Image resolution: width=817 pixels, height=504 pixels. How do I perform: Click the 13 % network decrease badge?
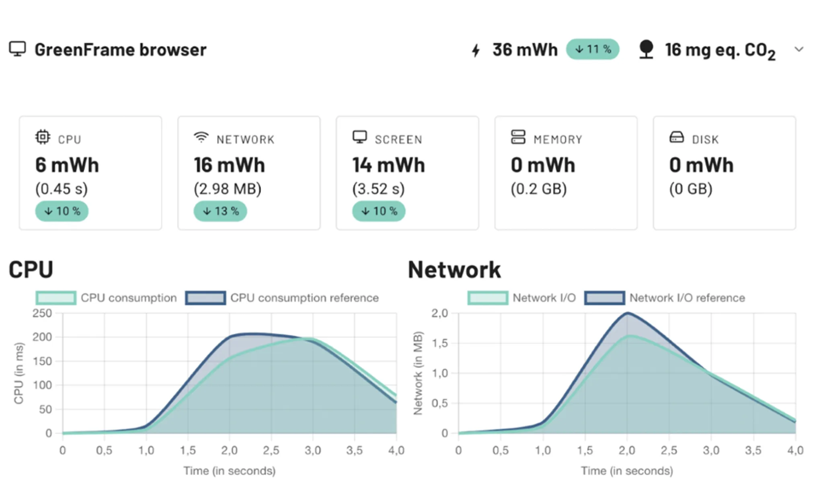point(220,211)
